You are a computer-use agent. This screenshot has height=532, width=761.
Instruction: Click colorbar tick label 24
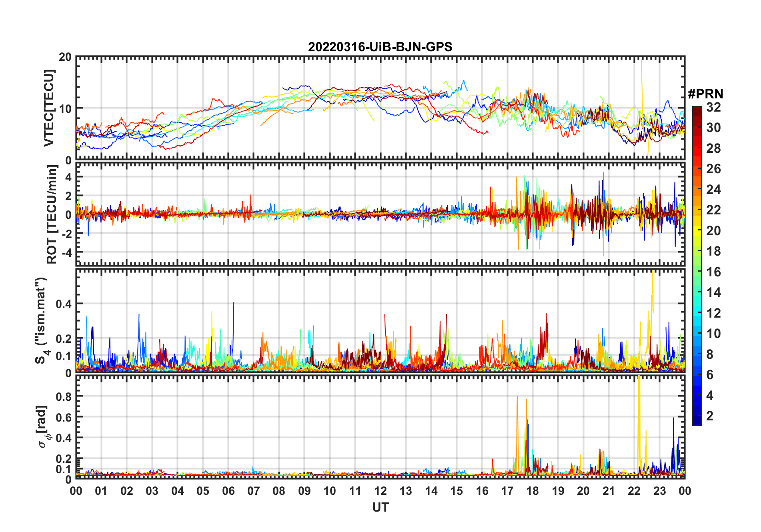[713, 190]
